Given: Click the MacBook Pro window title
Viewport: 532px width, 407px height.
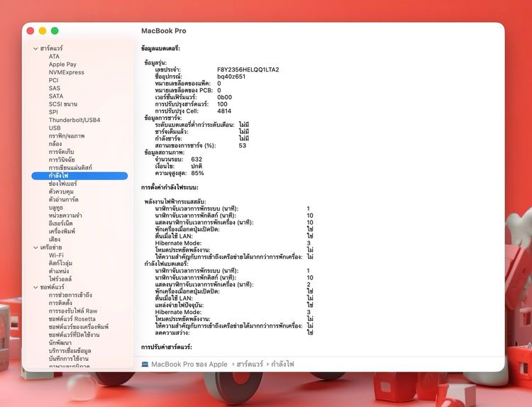Looking at the screenshot, I should point(164,31).
